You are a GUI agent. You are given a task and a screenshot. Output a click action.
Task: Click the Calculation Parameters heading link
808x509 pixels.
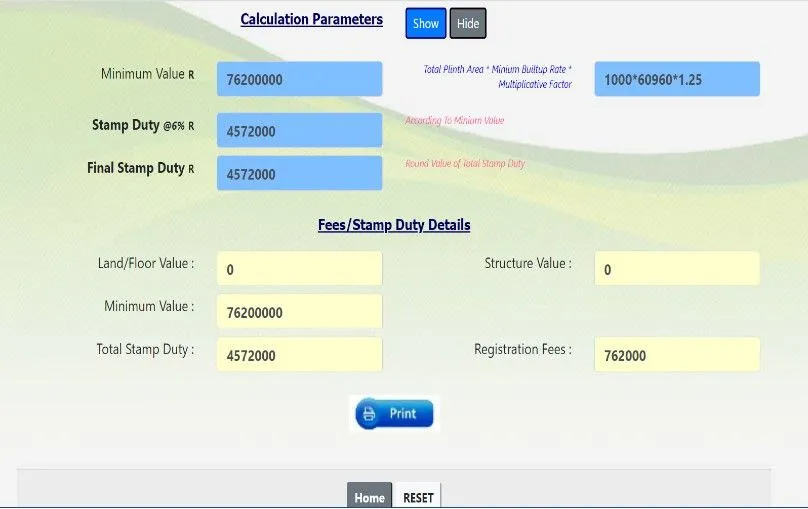pos(311,20)
